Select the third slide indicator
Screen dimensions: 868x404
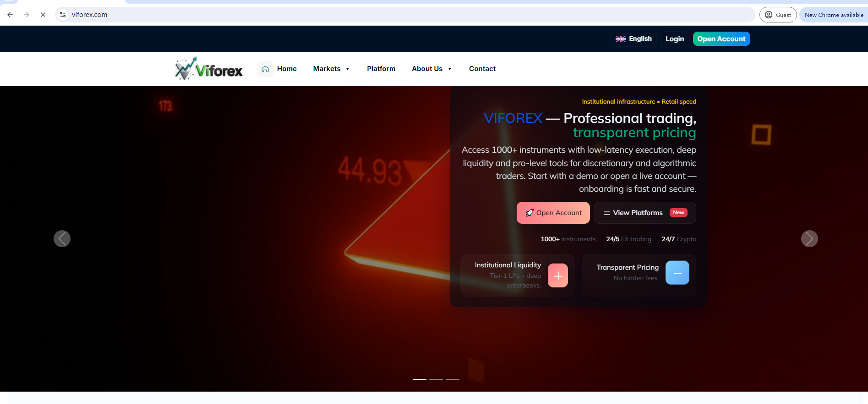tap(453, 379)
